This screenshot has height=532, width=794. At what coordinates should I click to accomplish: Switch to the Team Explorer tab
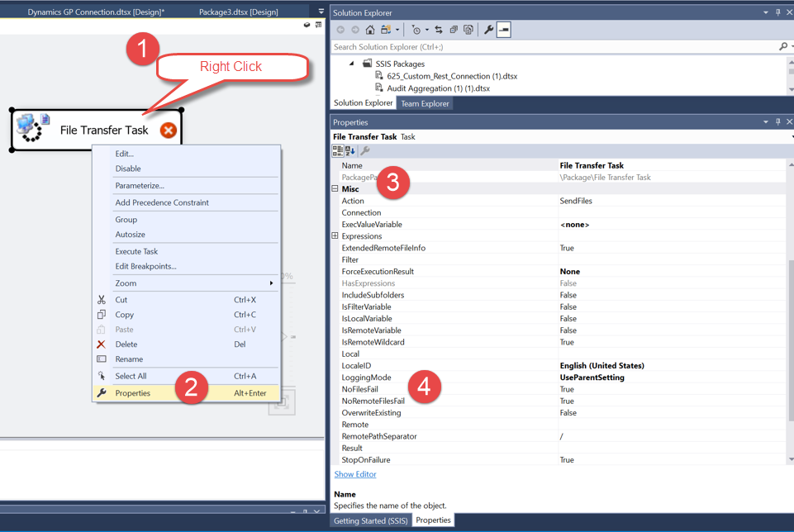[425, 103]
